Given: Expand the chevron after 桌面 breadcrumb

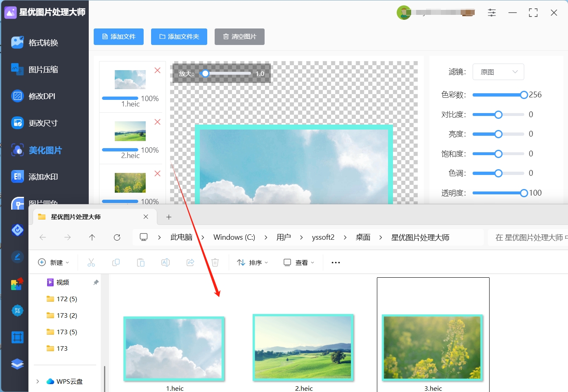Looking at the screenshot, I should tap(381, 237).
